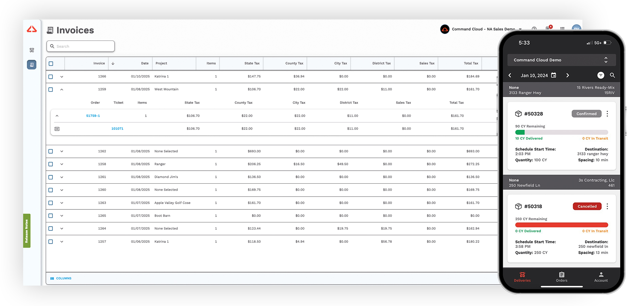This screenshot has height=306, width=644.
Task: Click the COLUMNS button at the bottom
Action: (x=61, y=278)
